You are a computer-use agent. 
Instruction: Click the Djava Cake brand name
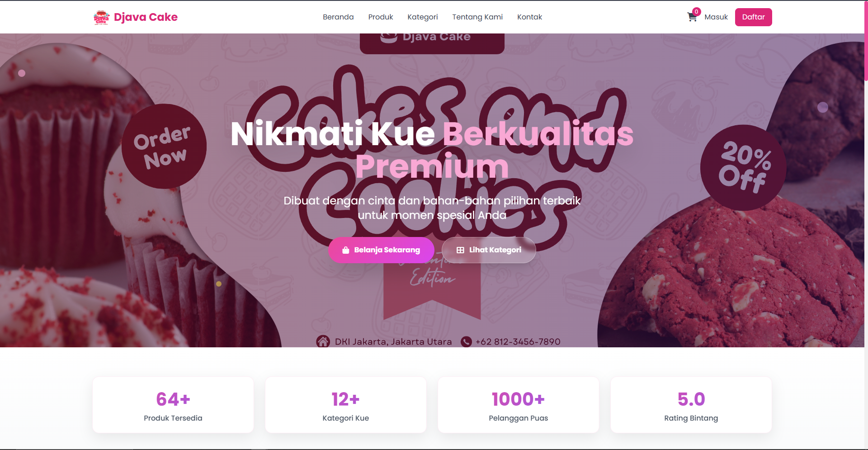pos(146,17)
